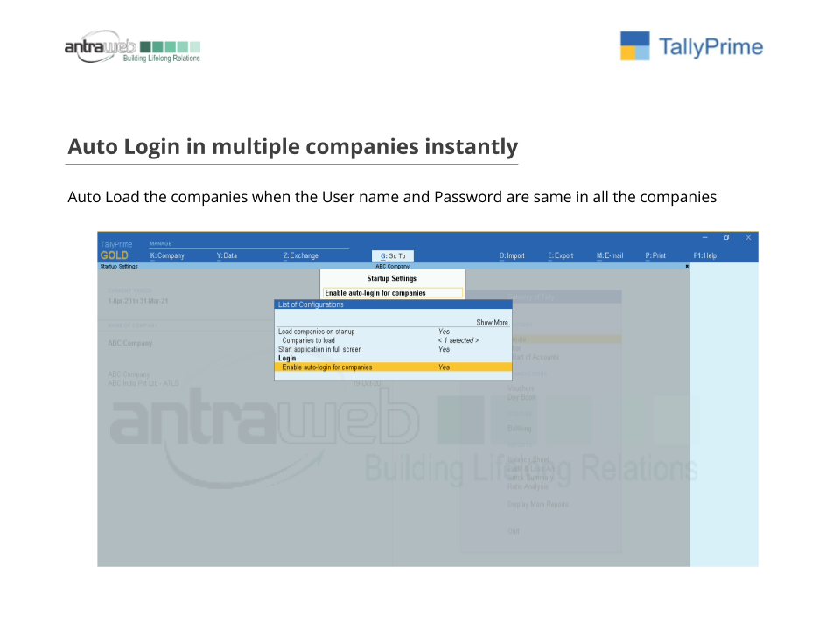
Task: Select Load companies on startup row
Action: coord(393,332)
